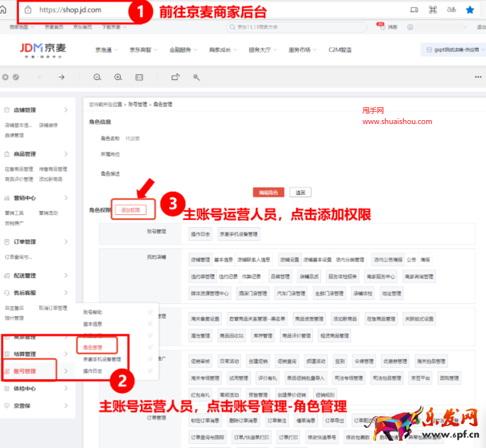Open the C2M智造 menu item
Image resolution: width=486 pixels, height=448 pixels.
point(340,50)
